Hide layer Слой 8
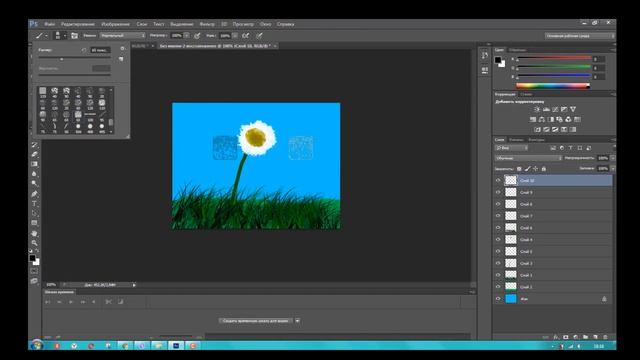The image size is (640, 360). [x=498, y=204]
